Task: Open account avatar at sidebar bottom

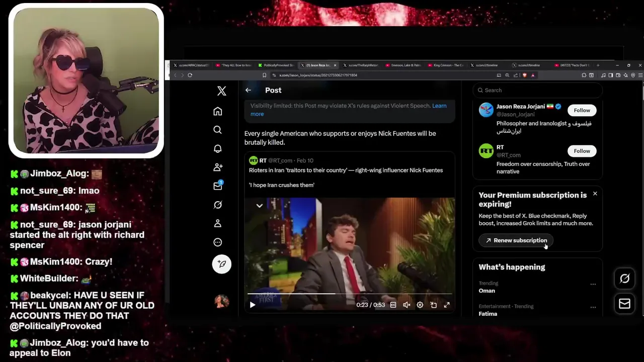Action: [x=221, y=301]
